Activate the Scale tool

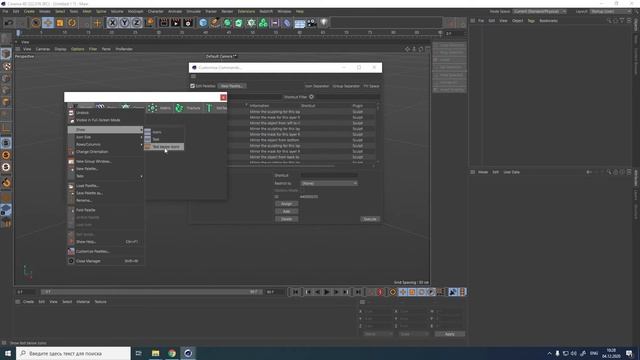[60, 23]
